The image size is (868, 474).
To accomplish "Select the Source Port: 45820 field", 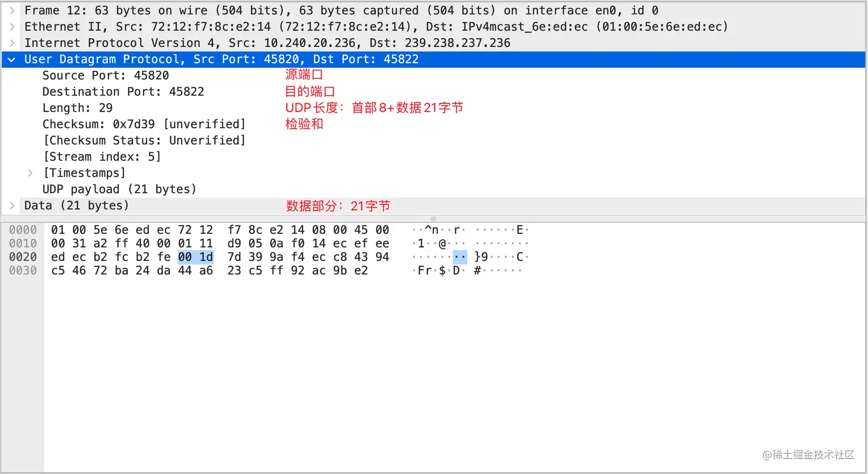I will click(x=106, y=75).
